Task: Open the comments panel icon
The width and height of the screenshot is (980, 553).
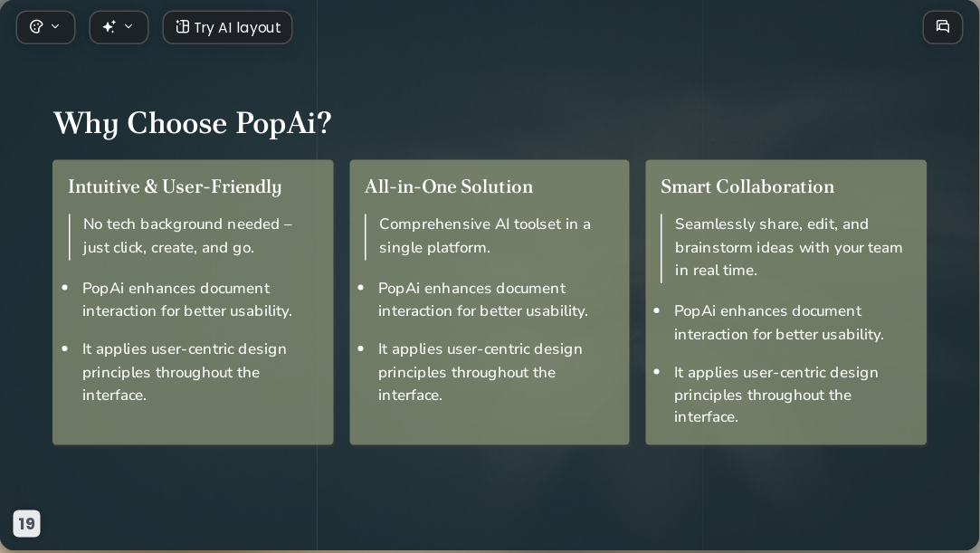Action: coord(943,27)
